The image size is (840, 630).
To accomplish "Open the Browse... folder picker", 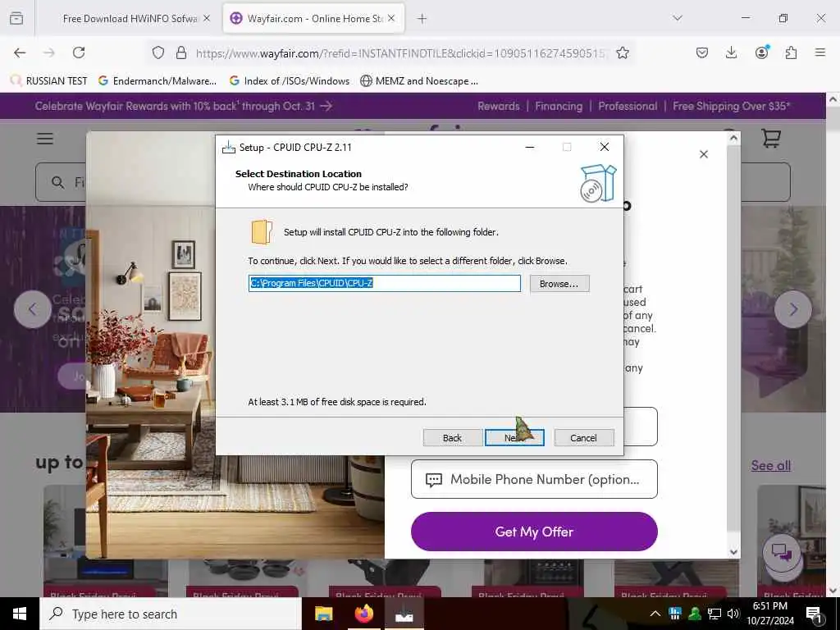I will point(559,283).
